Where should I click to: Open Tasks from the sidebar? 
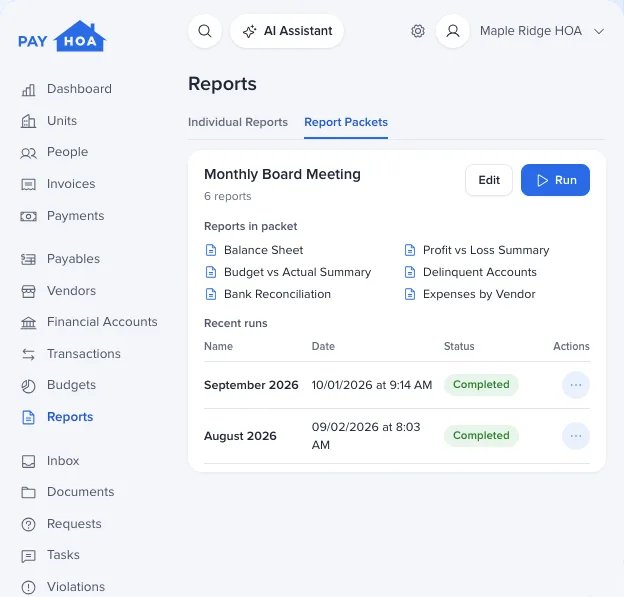pos(63,555)
